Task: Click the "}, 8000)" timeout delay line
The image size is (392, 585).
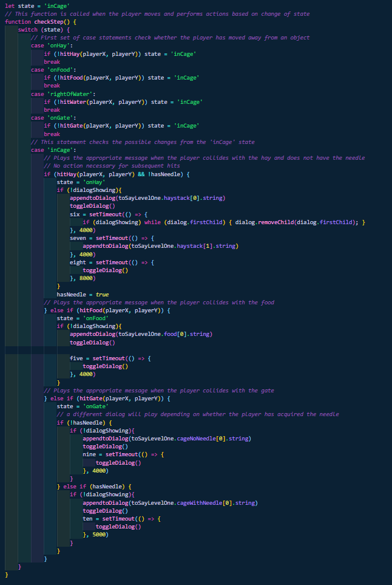Action: click(83, 278)
